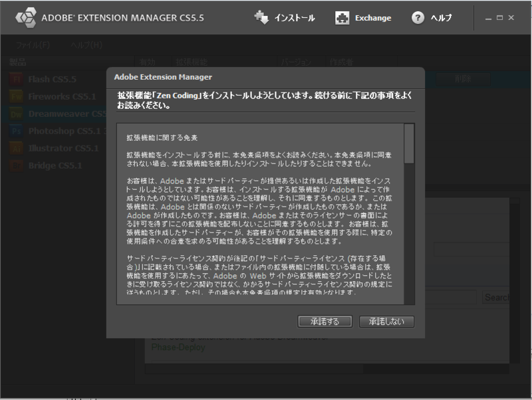Decline the license with 承諾しない

(x=387, y=321)
